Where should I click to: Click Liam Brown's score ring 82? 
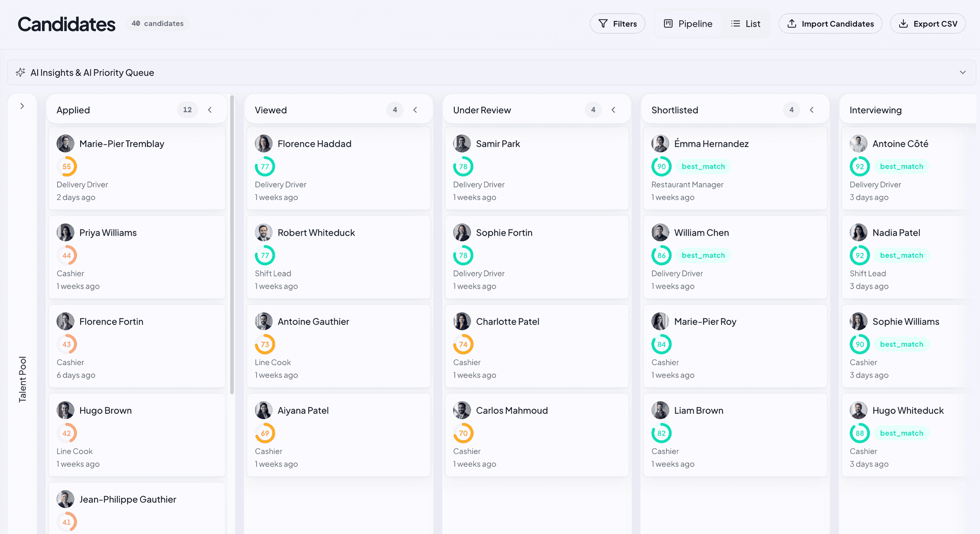[x=661, y=434]
